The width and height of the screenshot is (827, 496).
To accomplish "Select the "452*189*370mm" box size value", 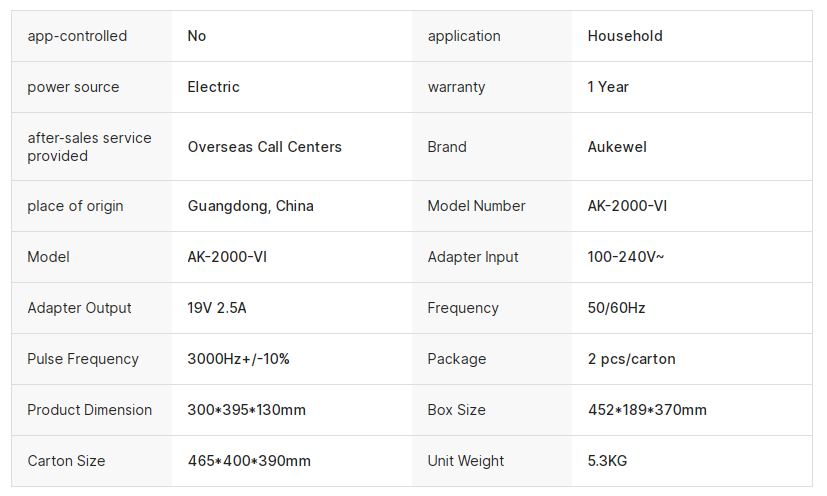I will [x=647, y=410].
